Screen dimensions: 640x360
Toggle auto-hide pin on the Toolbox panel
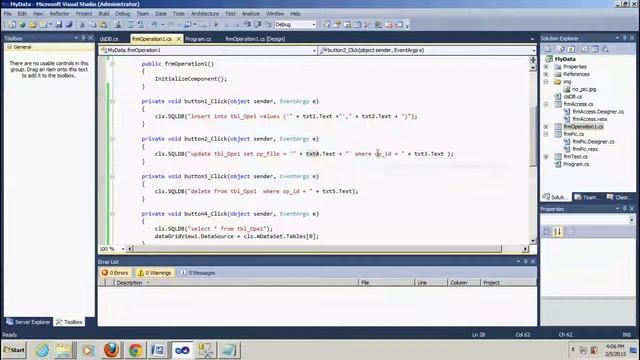tap(83, 38)
